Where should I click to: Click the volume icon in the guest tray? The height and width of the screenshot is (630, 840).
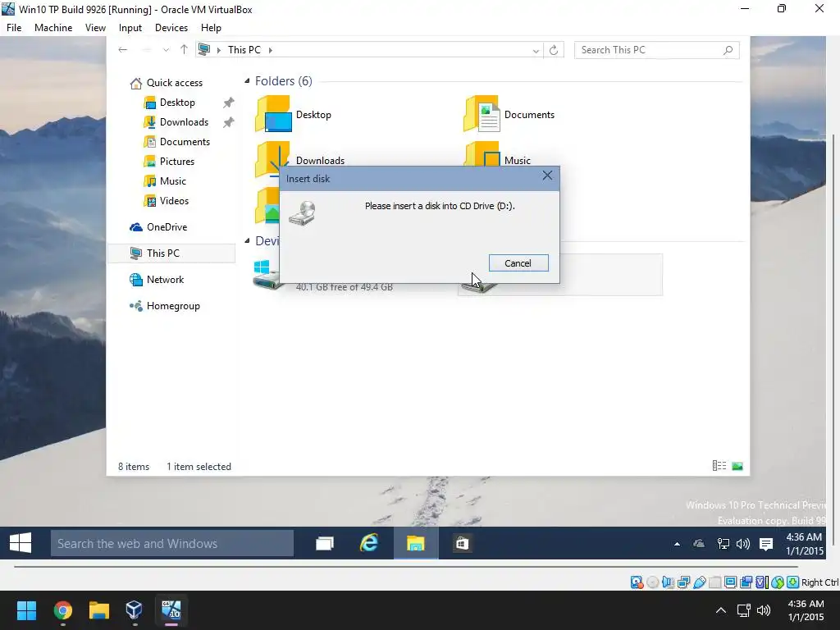(743, 545)
